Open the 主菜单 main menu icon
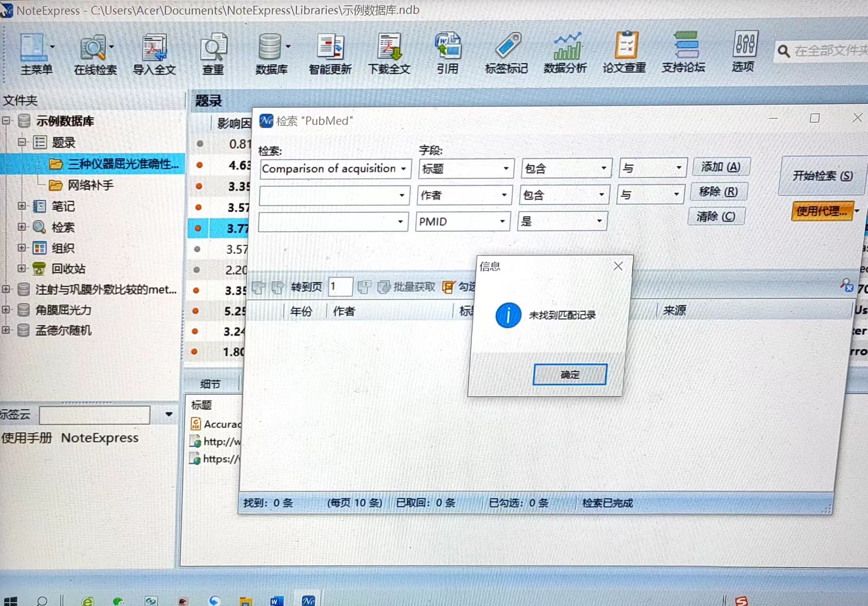The height and width of the screenshot is (606, 868). coord(33,48)
